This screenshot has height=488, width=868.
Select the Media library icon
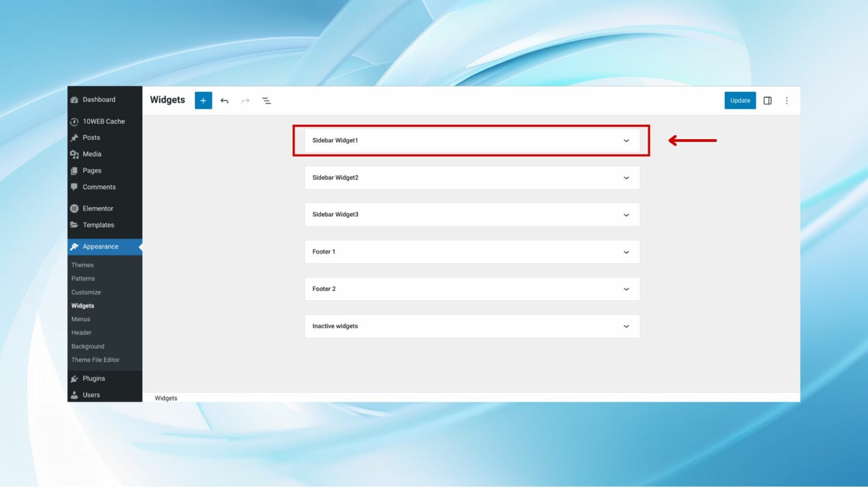click(x=74, y=154)
